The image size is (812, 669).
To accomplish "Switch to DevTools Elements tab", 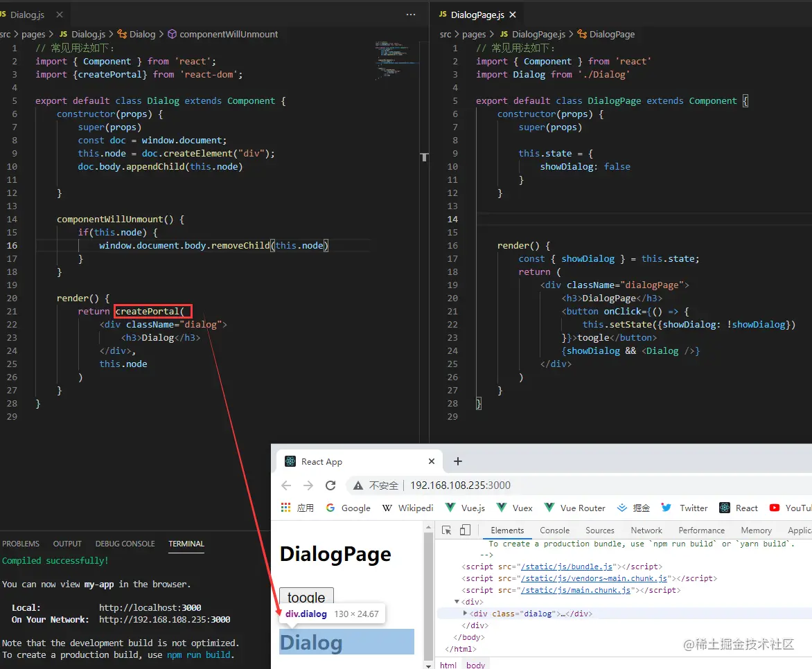I will click(507, 530).
